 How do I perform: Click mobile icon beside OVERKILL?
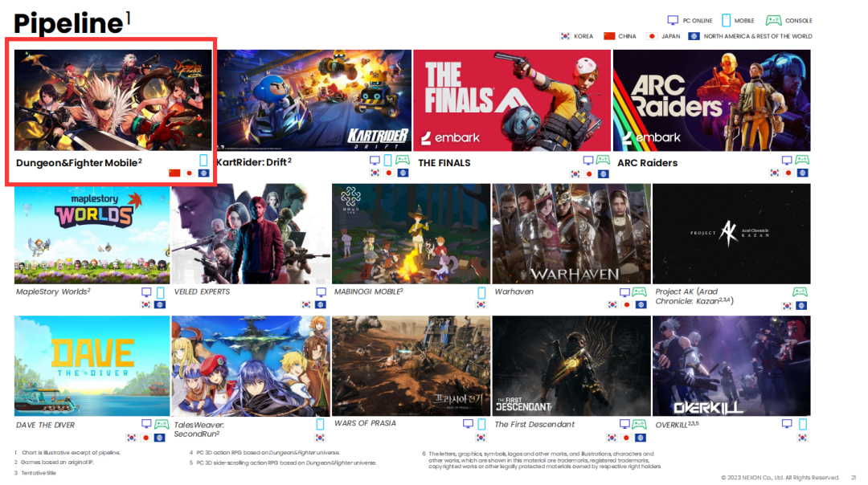[x=803, y=424]
